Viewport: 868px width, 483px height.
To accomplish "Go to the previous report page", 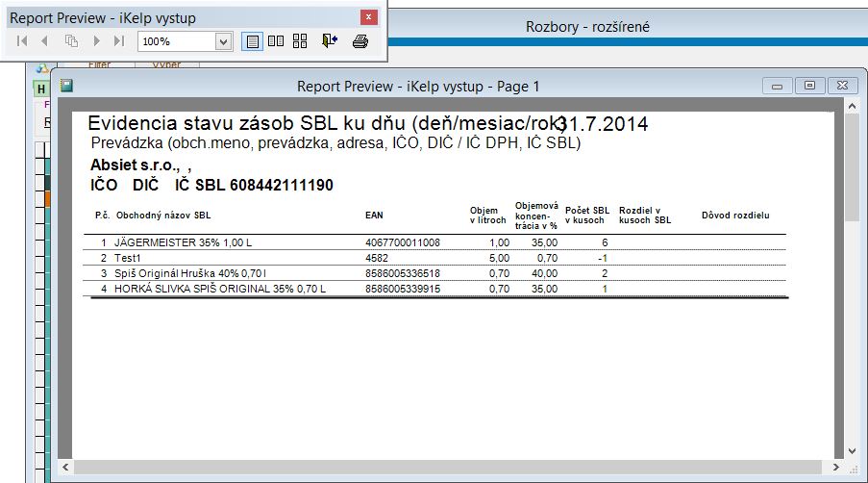I will click(x=44, y=41).
